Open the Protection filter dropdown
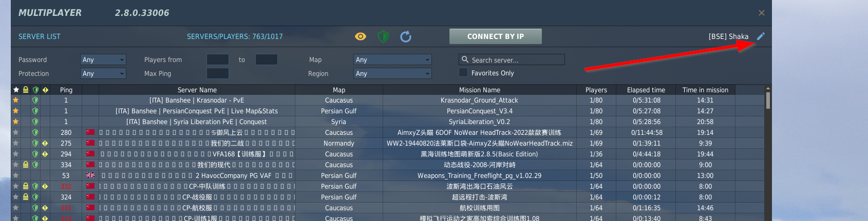 point(103,73)
